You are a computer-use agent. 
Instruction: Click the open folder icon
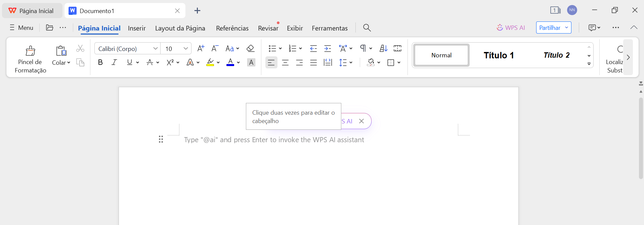pyautogui.click(x=49, y=27)
